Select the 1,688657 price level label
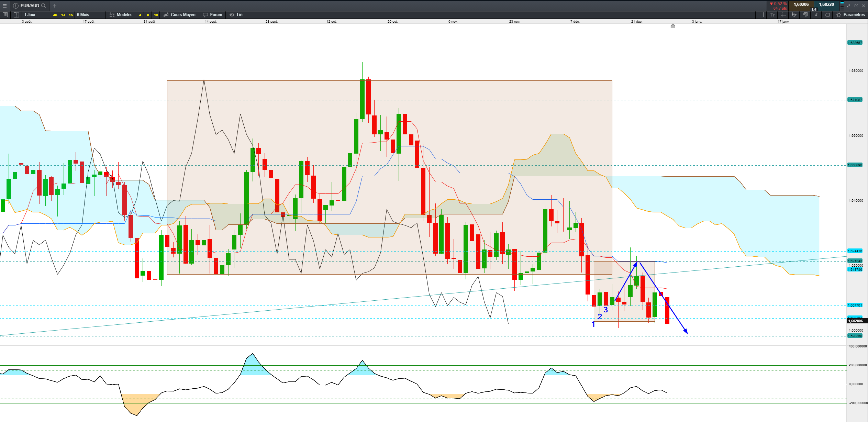868x422 pixels. point(855,43)
